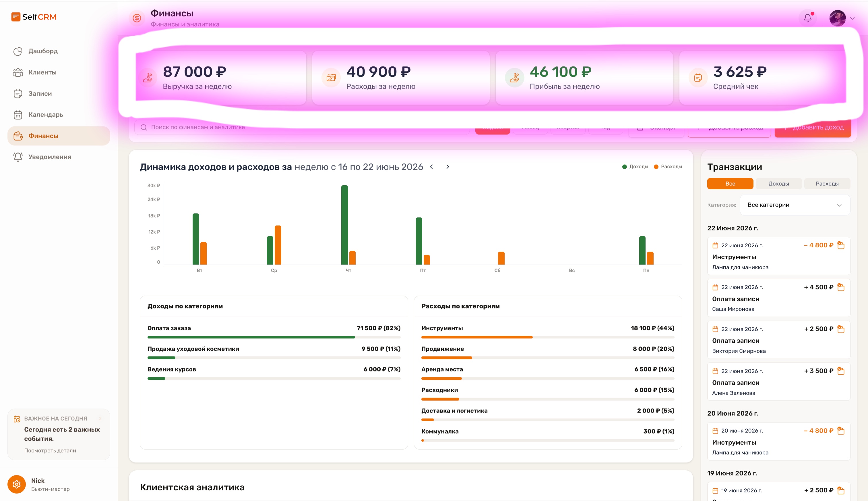This screenshot has width=868, height=501.
Task: Click the Прибыль за неделю card icon
Action: 515,78
